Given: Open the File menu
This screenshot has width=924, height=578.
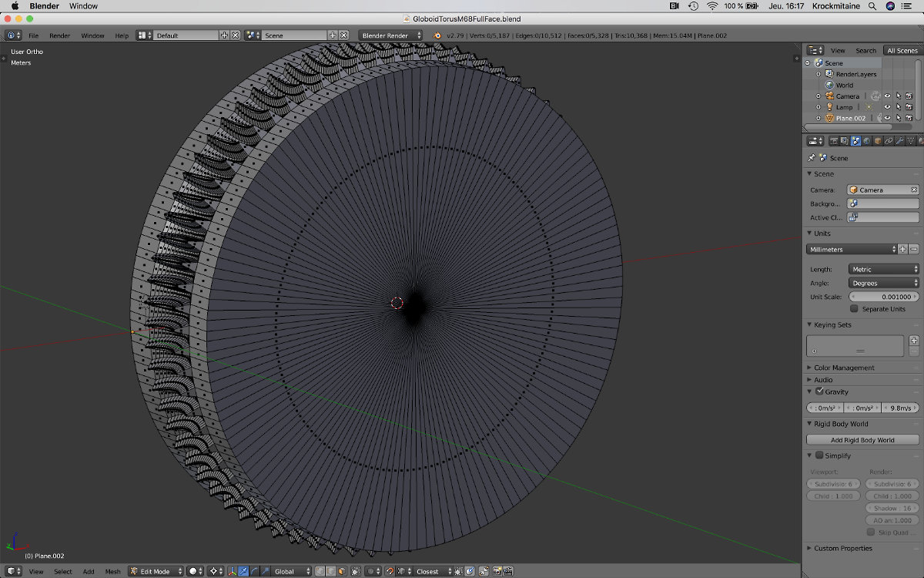Looking at the screenshot, I should [x=33, y=35].
